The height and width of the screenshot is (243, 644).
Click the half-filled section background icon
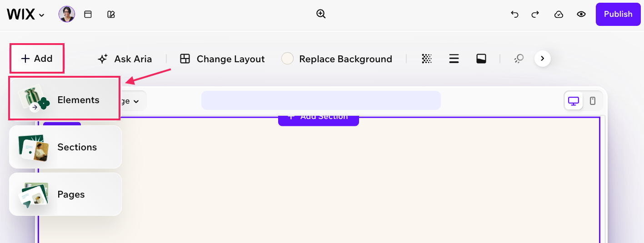pyautogui.click(x=481, y=59)
